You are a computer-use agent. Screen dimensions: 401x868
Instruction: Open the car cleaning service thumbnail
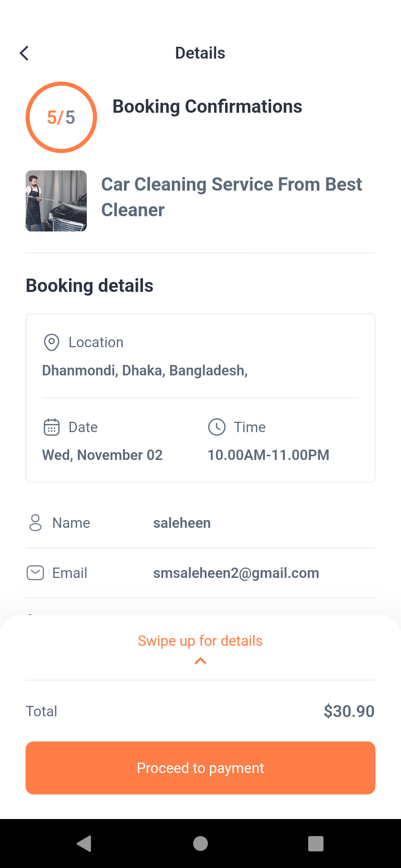click(x=56, y=201)
